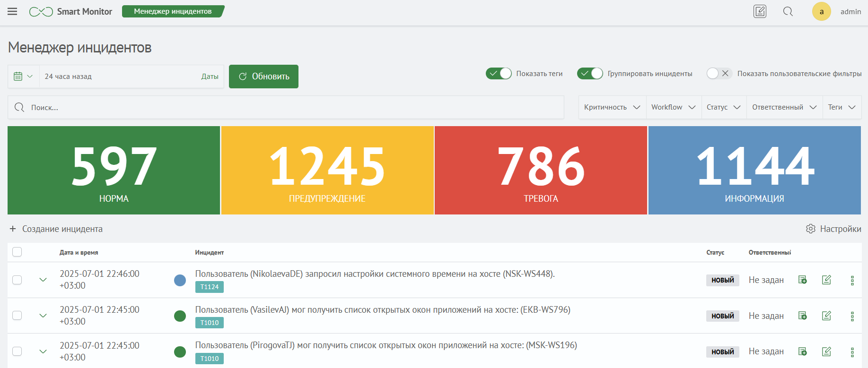The height and width of the screenshot is (368, 868).
Task: Open the three-dot menu in VasilevAJ row
Action: click(852, 316)
